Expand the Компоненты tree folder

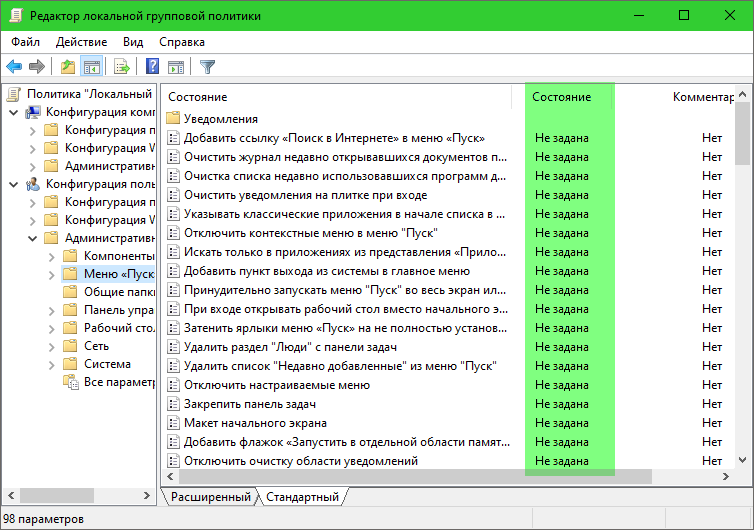pos(51,256)
